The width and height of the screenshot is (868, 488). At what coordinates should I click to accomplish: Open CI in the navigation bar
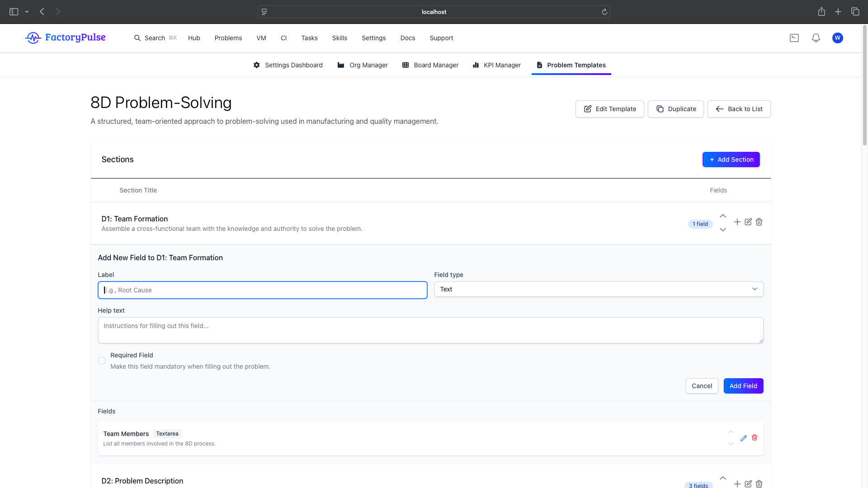[x=283, y=38]
